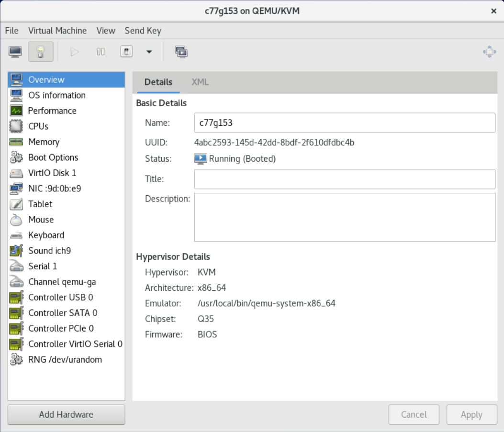Screen dimensions: 504x432
Task: Select Keyboard device entry
Action: click(x=66, y=235)
